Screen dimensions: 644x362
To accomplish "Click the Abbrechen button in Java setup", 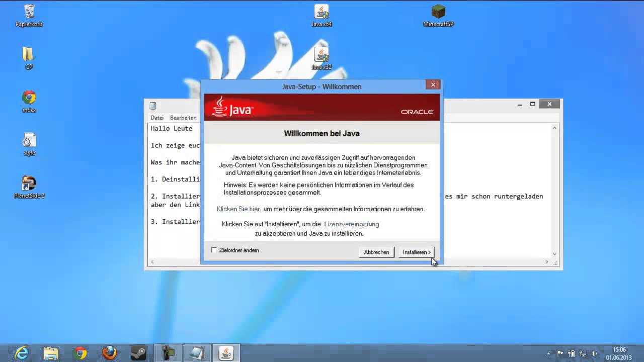I will pyautogui.click(x=376, y=252).
